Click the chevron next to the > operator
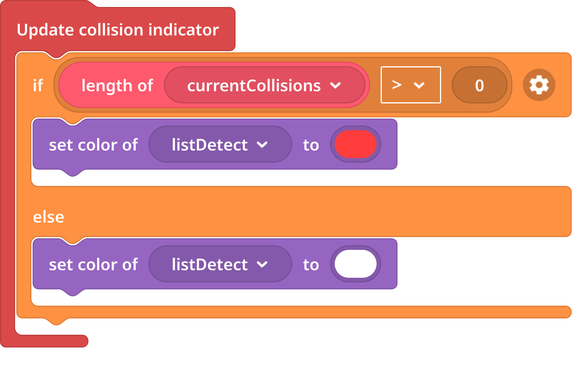This screenshot has height=387, width=588. point(419,85)
